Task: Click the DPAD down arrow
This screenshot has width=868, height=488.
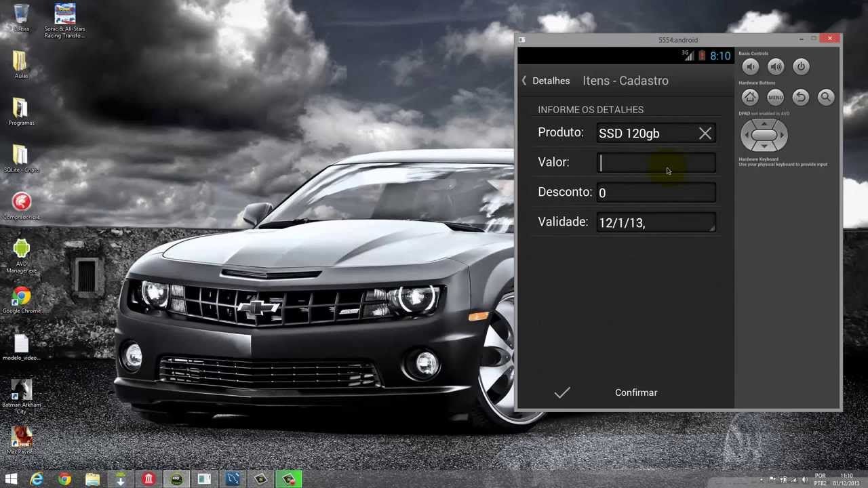Action: click(x=764, y=146)
